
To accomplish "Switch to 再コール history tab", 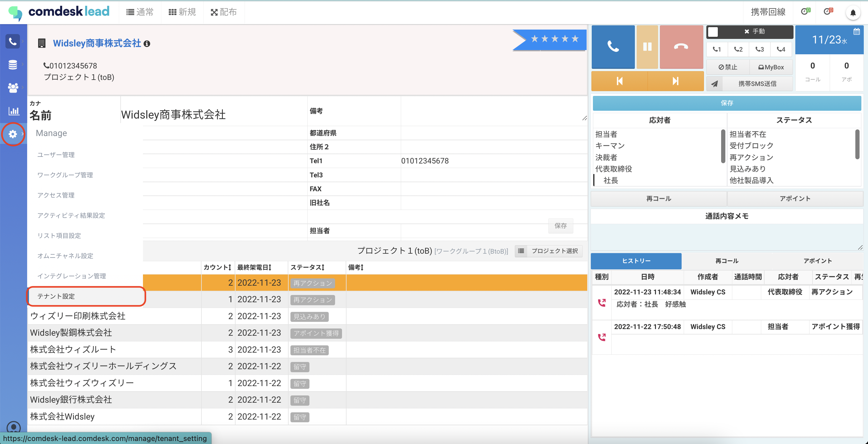I will pos(727,261).
